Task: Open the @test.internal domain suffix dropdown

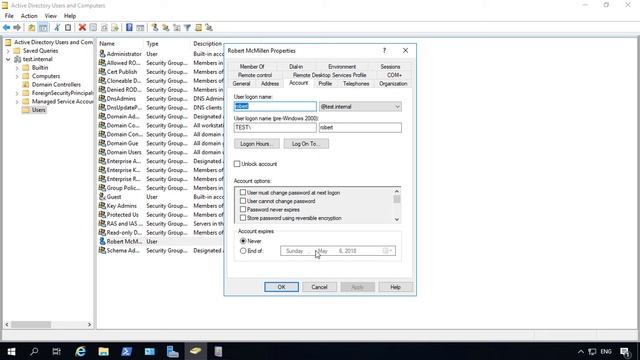Action: pyautogui.click(x=397, y=107)
